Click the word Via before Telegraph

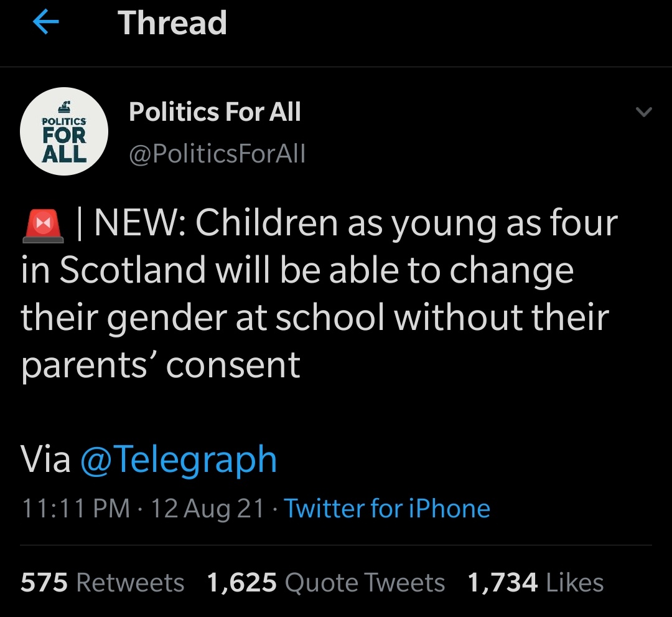tap(45, 459)
